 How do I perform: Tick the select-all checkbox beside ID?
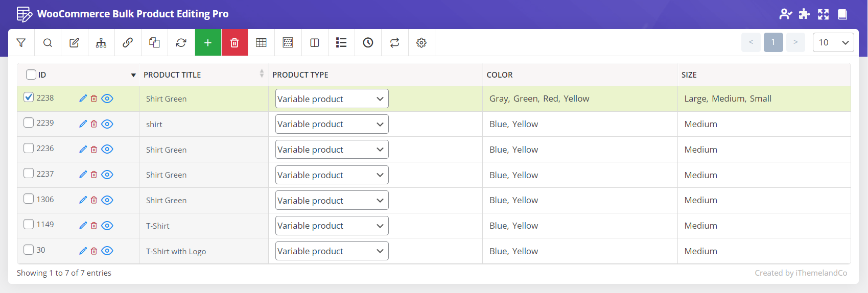click(31, 75)
